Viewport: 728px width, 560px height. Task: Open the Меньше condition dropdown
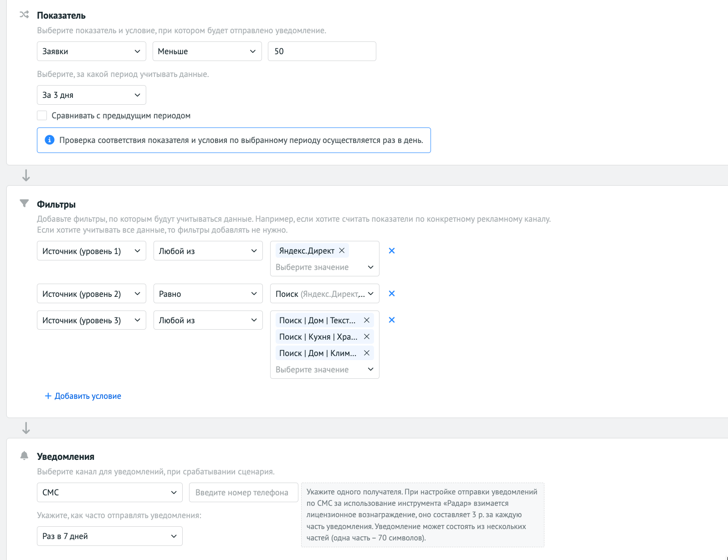coord(207,51)
